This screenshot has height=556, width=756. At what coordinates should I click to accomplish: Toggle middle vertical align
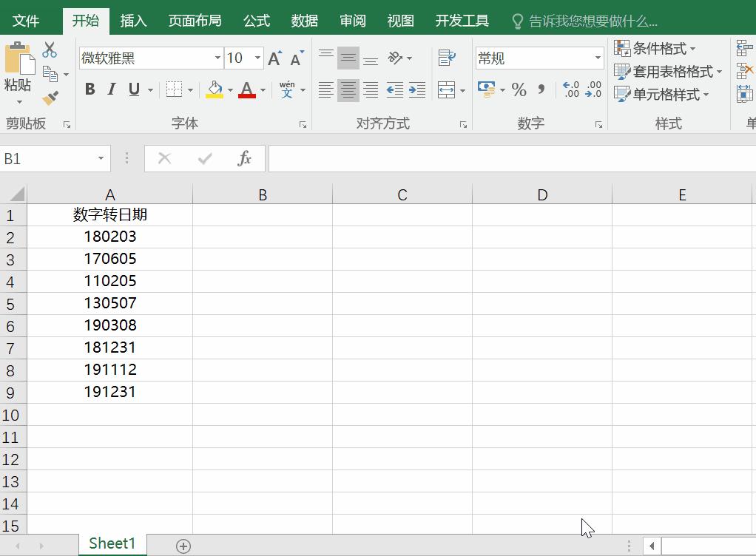tap(348, 58)
